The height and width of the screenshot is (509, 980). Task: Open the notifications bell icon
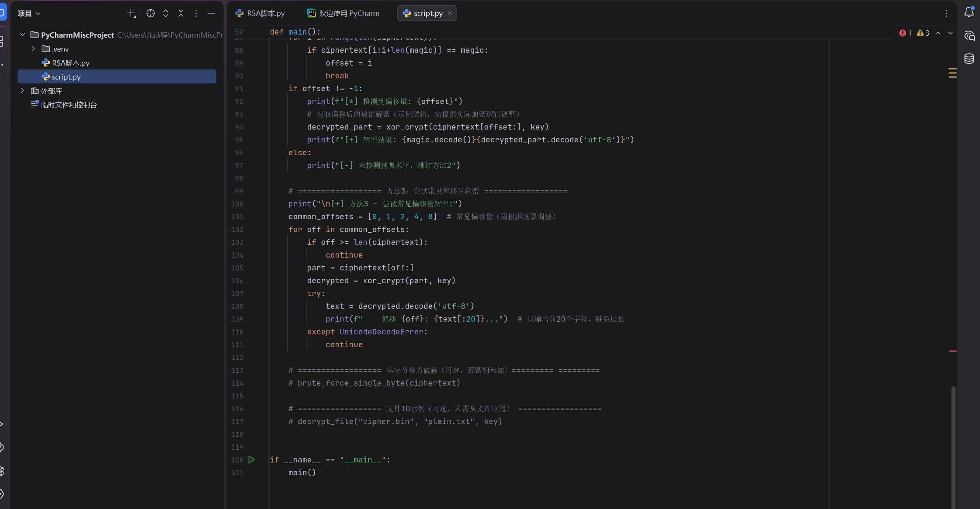pos(969,12)
